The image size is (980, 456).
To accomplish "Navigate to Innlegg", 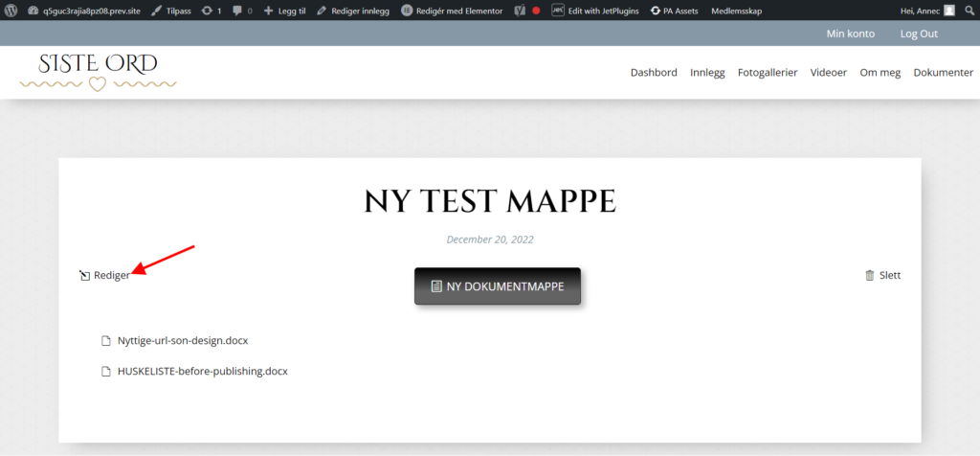I will coord(707,73).
